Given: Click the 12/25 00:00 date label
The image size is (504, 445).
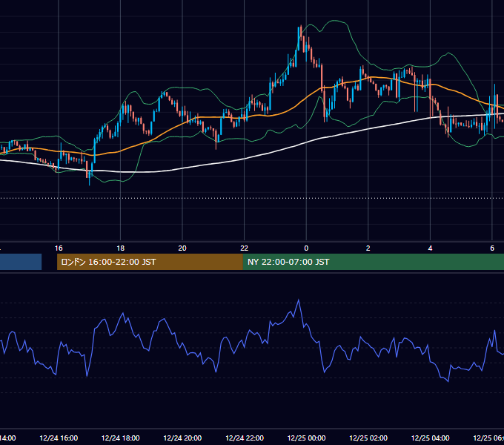Looking at the screenshot, I should (306, 438).
